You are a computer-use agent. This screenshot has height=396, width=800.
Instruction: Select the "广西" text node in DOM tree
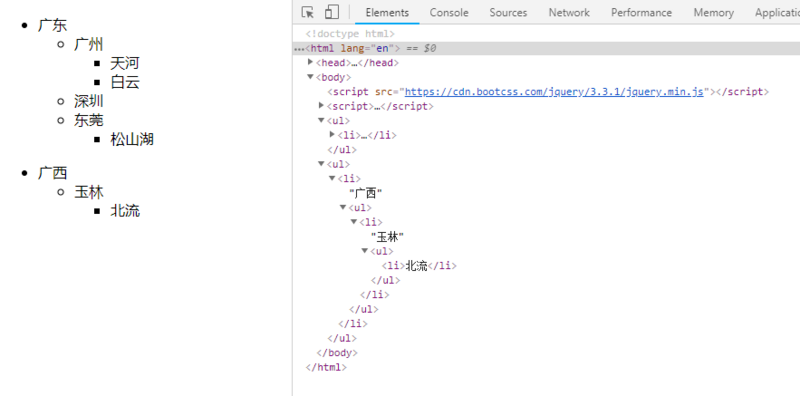tap(366, 193)
